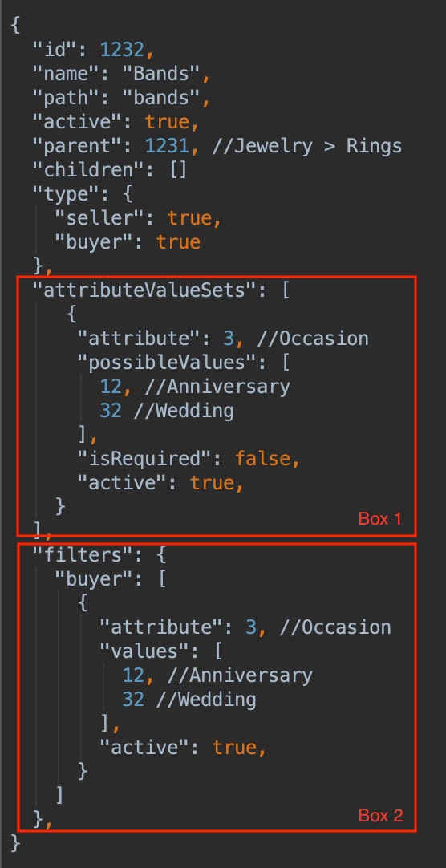This screenshot has height=868, width=446.
Task: Click the //Wedding comment in possibleValues
Action: click(x=184, y=411)
